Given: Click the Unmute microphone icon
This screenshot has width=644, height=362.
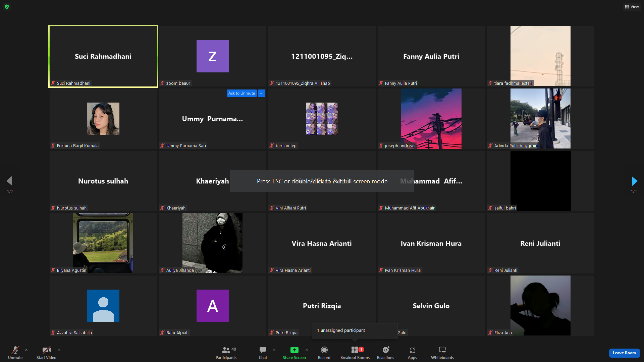Looking at the screenshot, I should click(15, 350).
